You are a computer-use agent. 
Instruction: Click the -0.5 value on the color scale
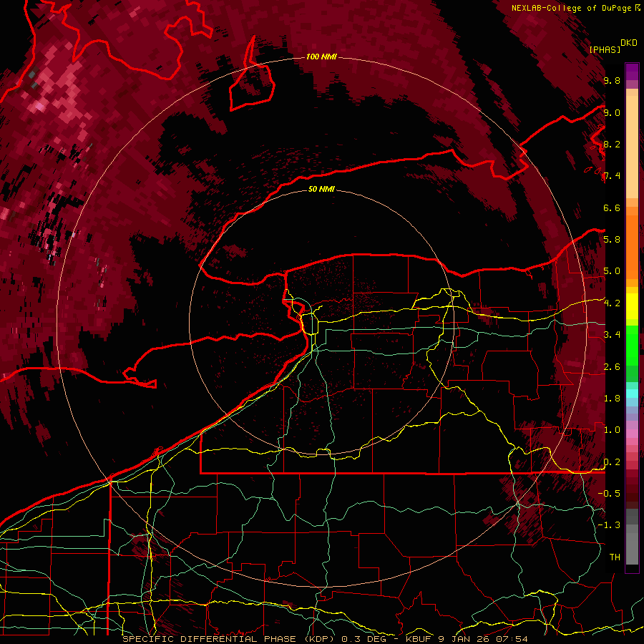[x=610, y=493]
